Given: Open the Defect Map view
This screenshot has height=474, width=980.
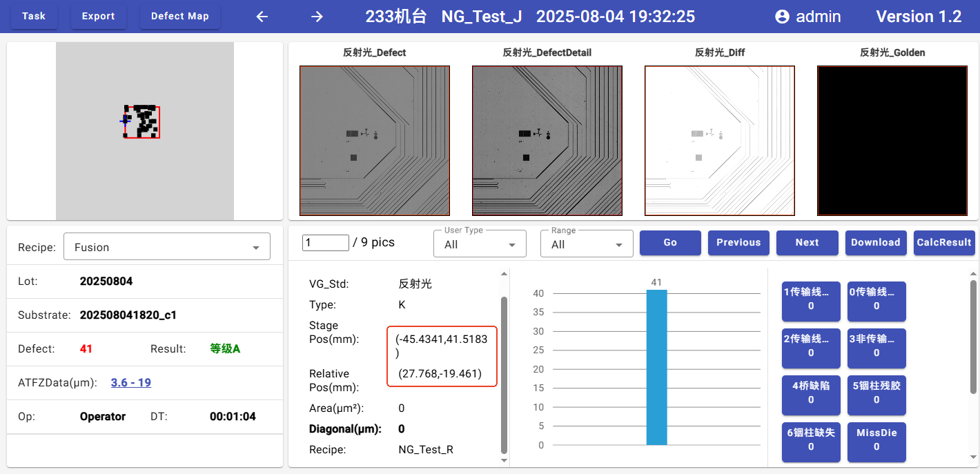Looking at the screenshot, I should pos(179,17).
